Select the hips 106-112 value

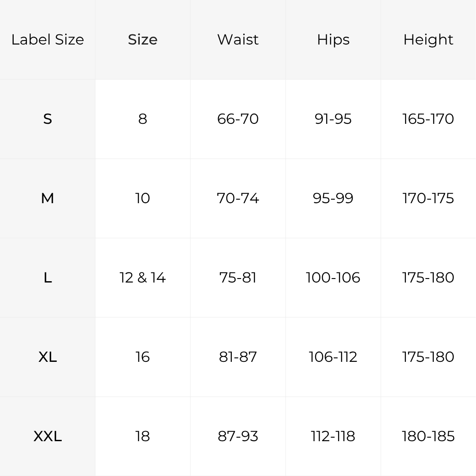click(x=333, y=357)
